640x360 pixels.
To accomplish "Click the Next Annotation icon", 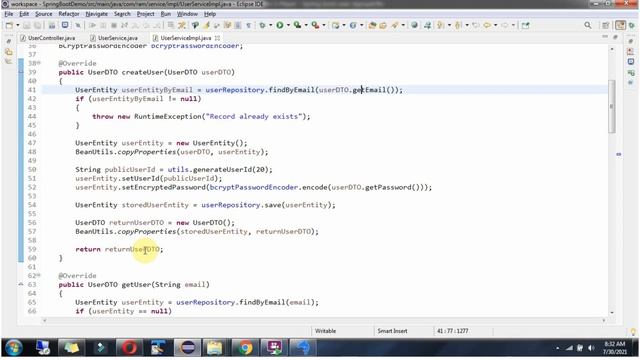I will pyautogui.click(x=441, y=25).
